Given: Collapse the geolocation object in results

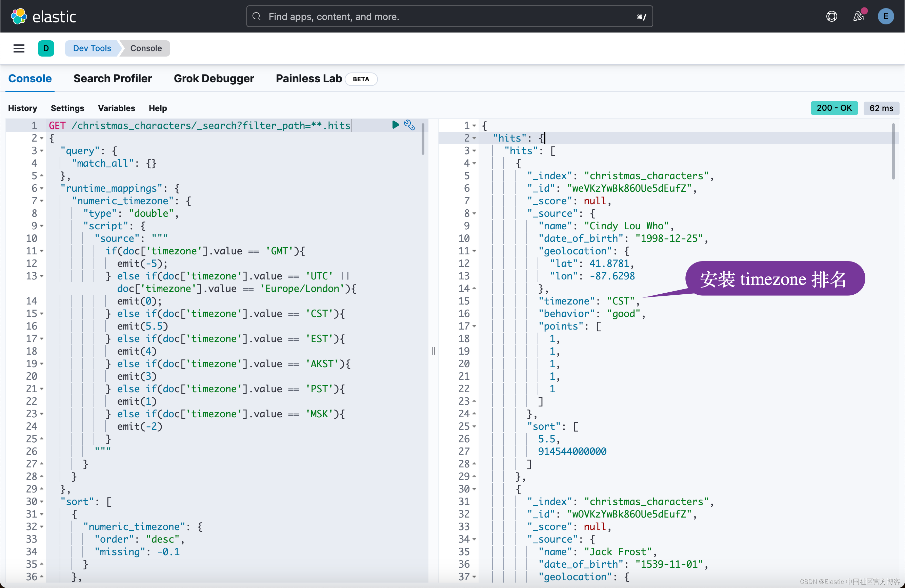Looking at the screenshot, I should [474, 251].
